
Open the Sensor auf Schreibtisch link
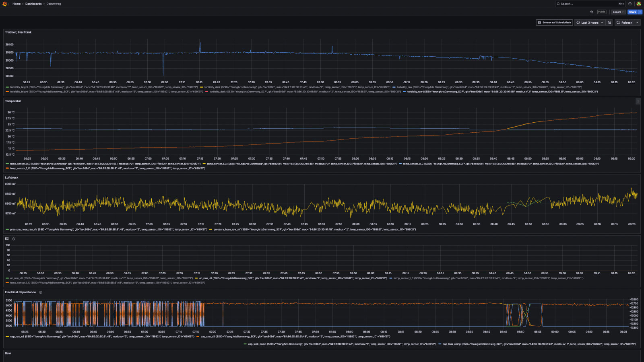pyautogui.click(x=554, y=23)
